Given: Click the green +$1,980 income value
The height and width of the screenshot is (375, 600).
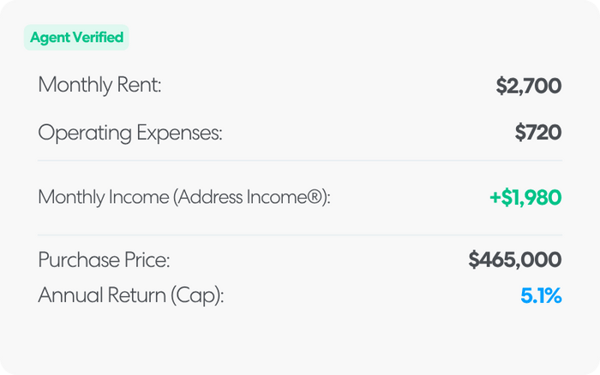Looking at the screenshot, I should coord(525,197).
